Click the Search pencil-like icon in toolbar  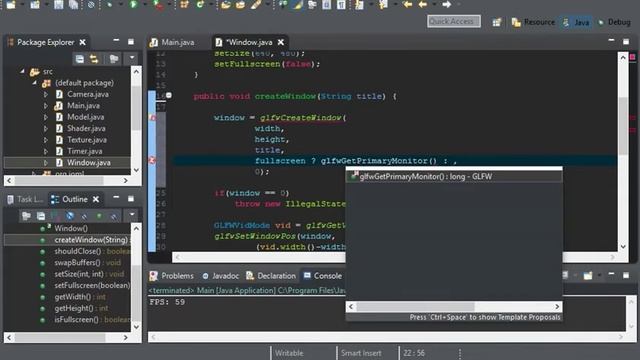(256, 4)
